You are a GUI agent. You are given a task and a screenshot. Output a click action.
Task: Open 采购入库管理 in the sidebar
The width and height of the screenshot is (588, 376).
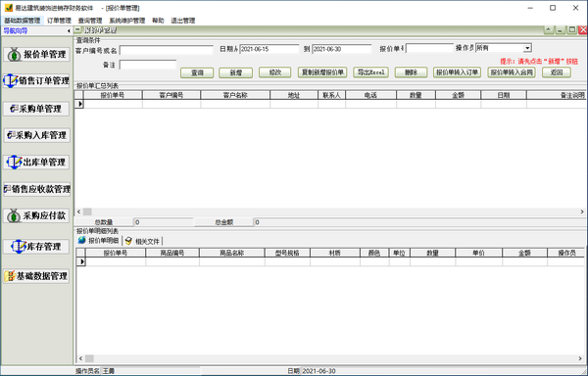(36, 135)
